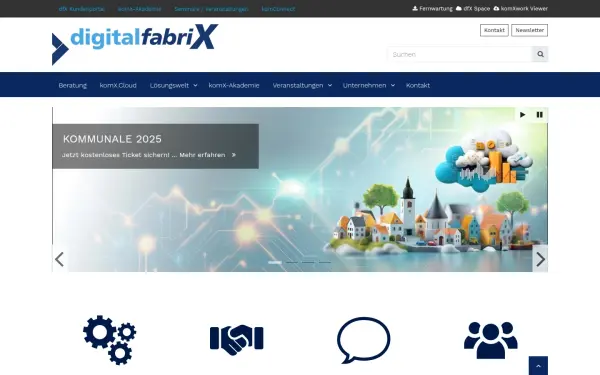Click the people group icon

click(x=491, y=340)
